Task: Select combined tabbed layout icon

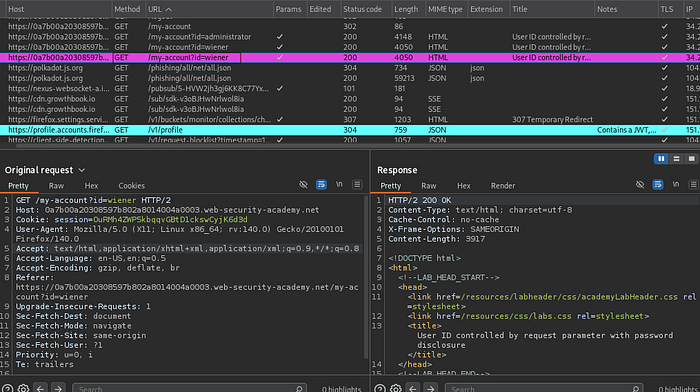Action: pyautogui.click(x=692, y=158)
